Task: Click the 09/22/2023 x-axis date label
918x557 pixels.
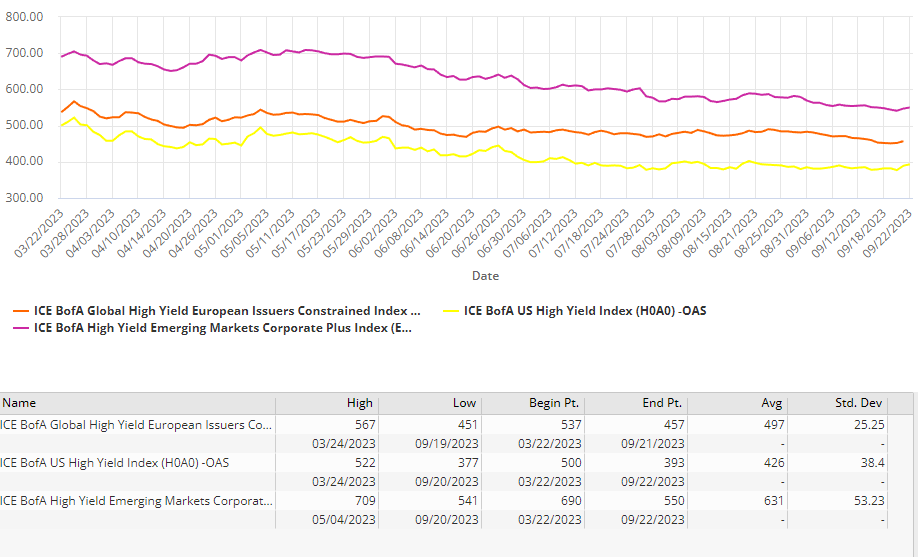Action: (x=888, y=233)
